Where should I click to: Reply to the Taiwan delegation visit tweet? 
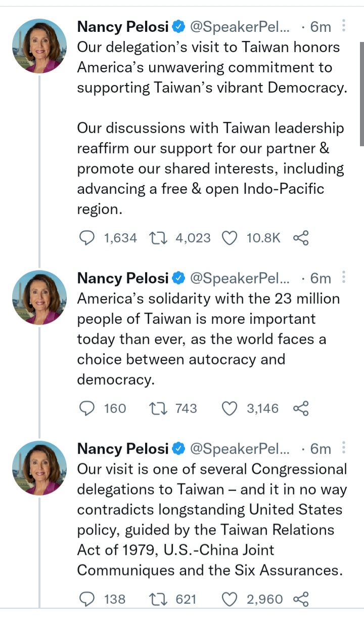click(88, 238)
